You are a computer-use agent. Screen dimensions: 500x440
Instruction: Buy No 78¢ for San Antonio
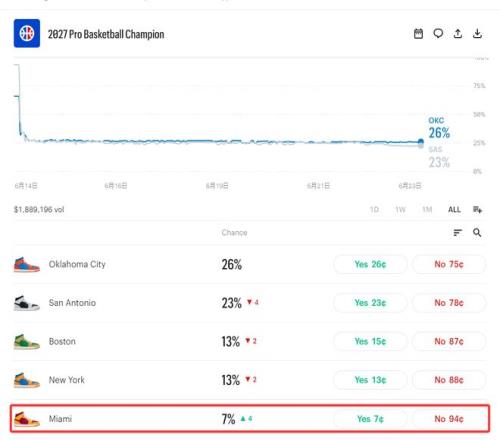449,303
